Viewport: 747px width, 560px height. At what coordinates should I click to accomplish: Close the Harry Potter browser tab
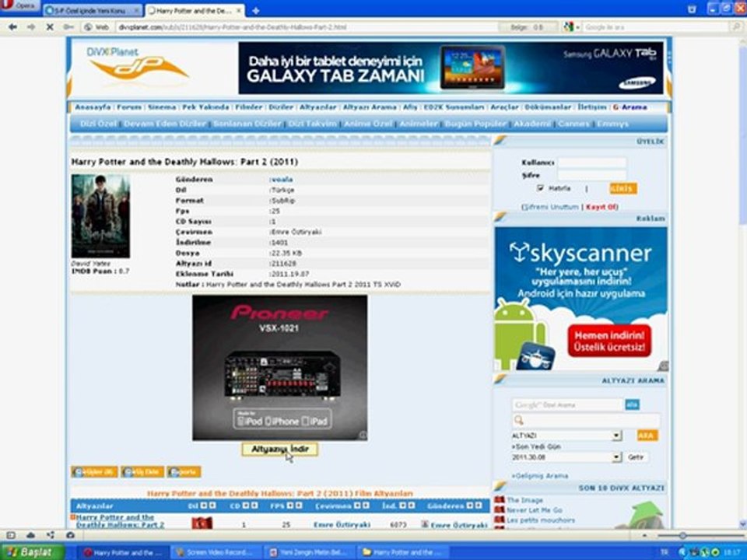coord(239,10)
